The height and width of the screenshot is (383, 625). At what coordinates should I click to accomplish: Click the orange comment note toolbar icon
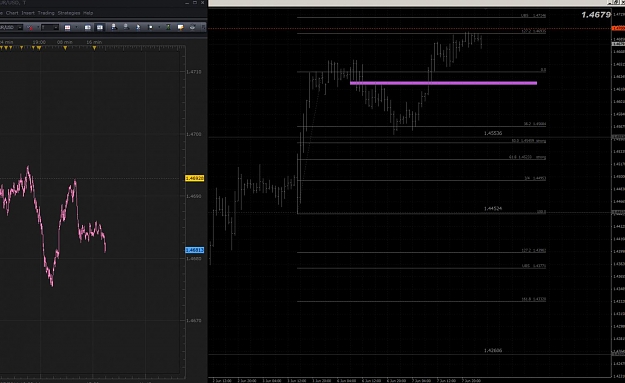(181, 27)
